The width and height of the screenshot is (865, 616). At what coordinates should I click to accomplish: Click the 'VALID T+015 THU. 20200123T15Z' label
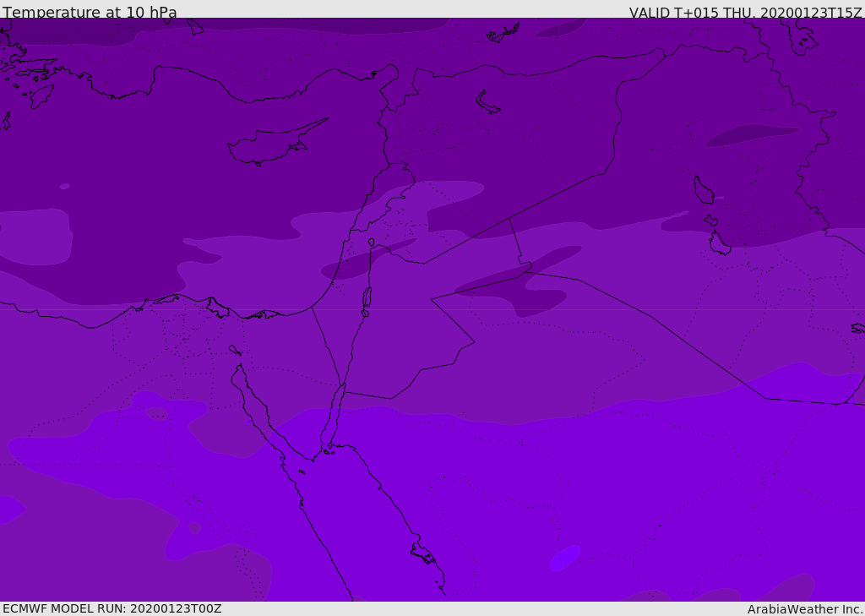pos(745,13)
